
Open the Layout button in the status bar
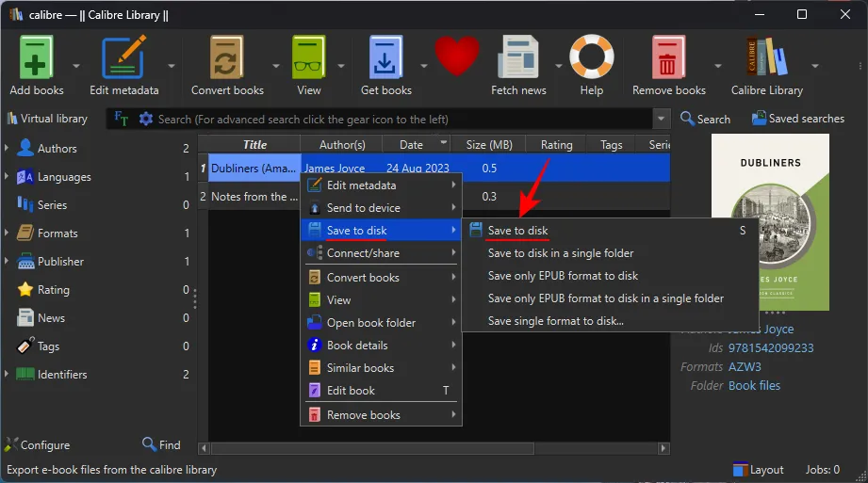[x=759, y=470]
